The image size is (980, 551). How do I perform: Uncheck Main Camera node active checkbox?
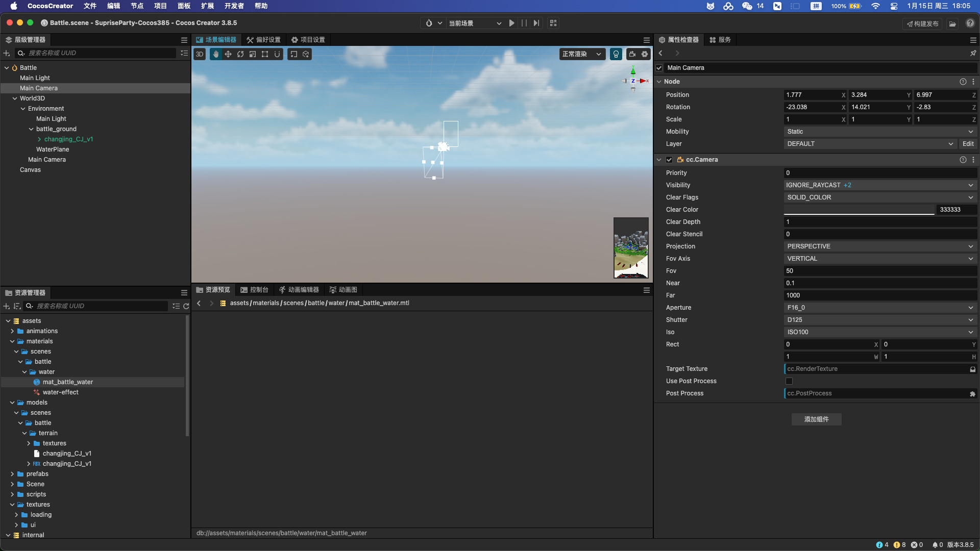(659, 68)
